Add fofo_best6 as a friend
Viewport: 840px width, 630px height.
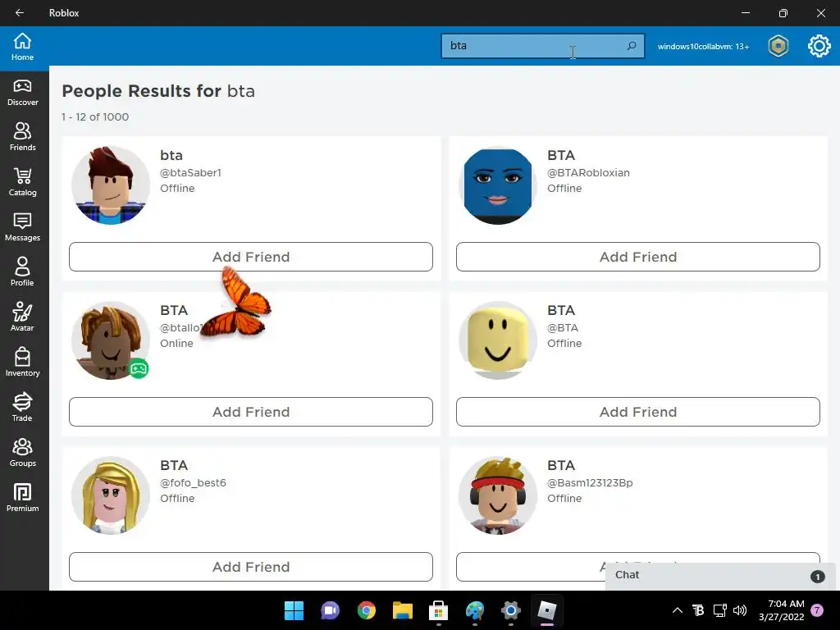click(x=251, y=567)
